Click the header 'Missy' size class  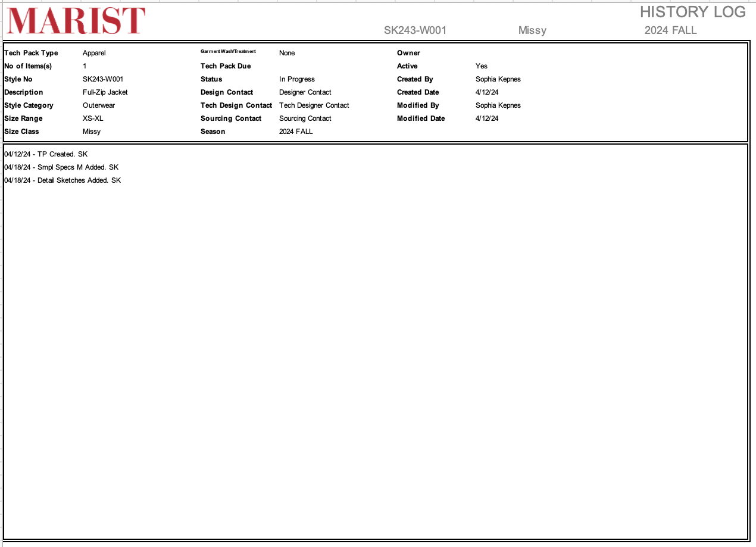(x=532, y=30)
